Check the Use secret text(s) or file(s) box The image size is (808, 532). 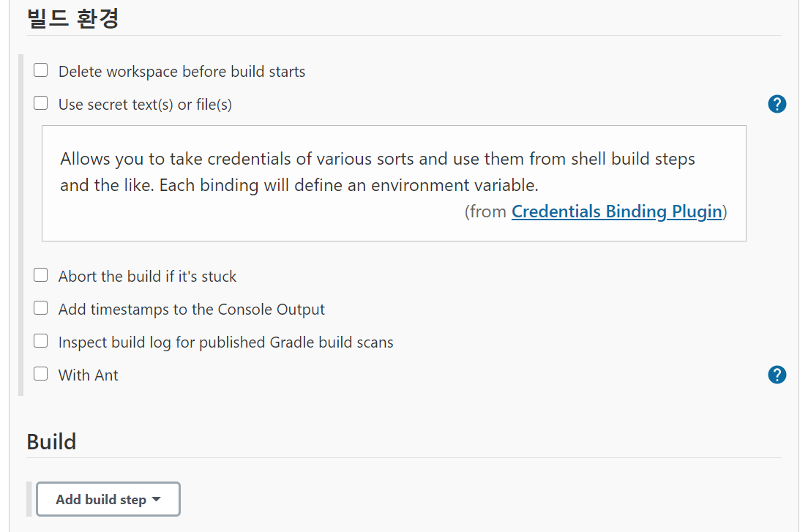[x=41, y=103]
